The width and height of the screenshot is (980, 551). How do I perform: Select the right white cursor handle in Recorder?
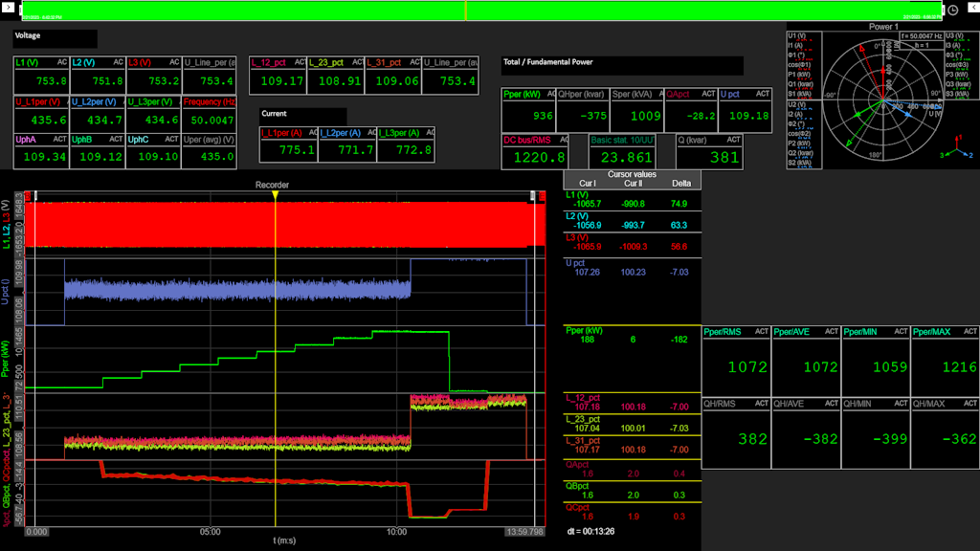(x=534, y=196)
